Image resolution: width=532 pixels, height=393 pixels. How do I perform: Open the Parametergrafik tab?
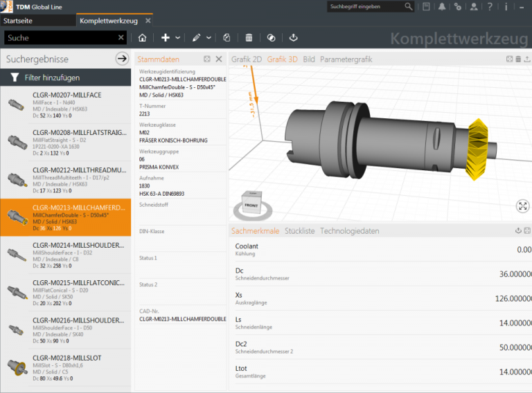(346, 60)
